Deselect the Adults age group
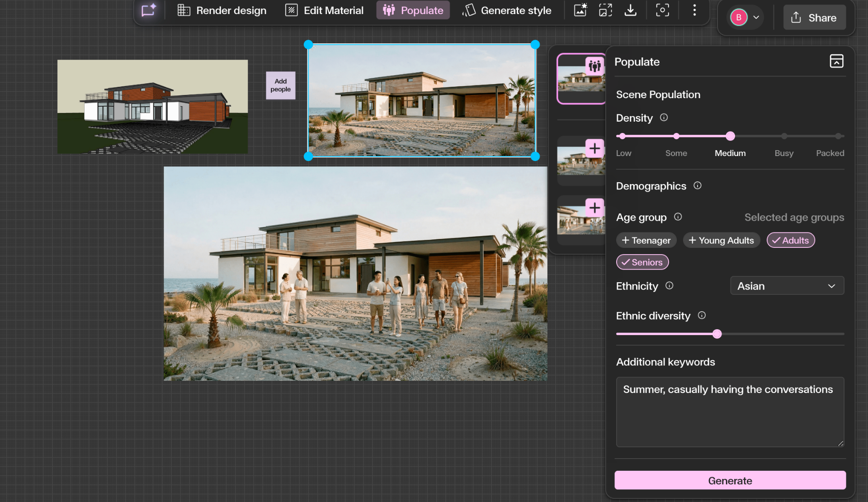Image resolution: width=868 pixels, height=502 pixels. click(x=790, y=240)
